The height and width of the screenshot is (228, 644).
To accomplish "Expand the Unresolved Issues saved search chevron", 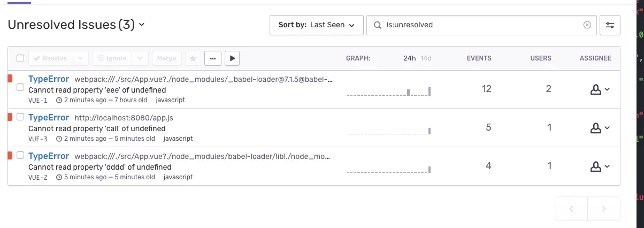I will point(141,25).
